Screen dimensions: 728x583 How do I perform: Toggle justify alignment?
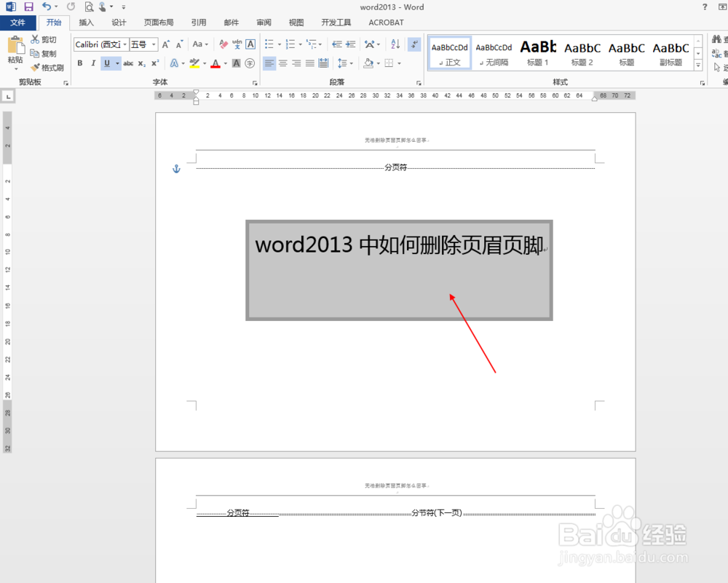[x=309, y=63]
